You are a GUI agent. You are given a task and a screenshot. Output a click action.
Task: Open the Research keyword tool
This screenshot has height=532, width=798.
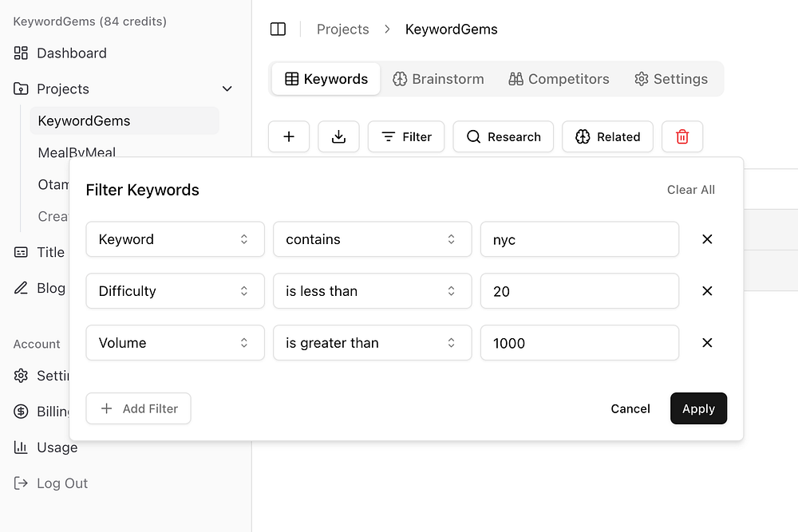pyautogui.click(x=503, y=137)
